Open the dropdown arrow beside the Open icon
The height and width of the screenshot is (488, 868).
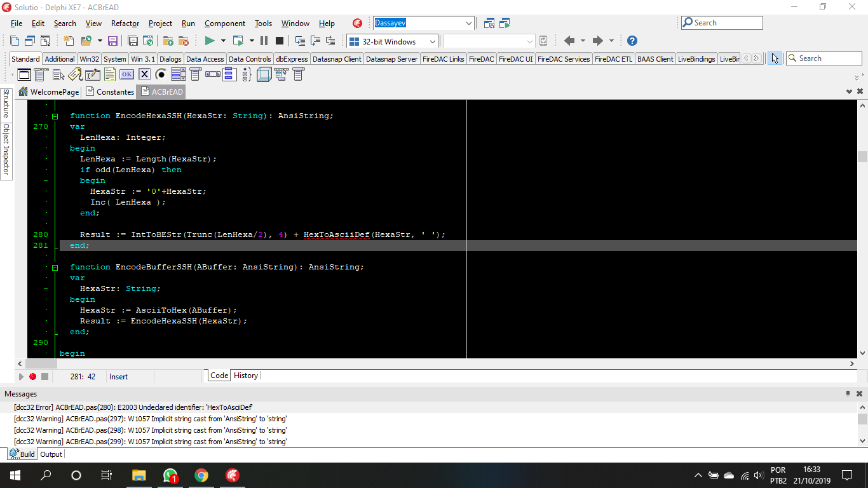(100, 41)
